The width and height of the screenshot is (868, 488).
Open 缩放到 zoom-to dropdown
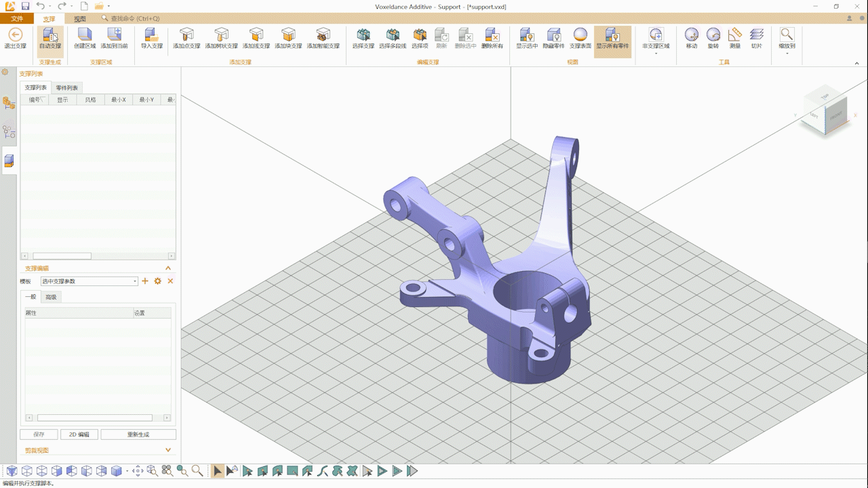point(787,41)
